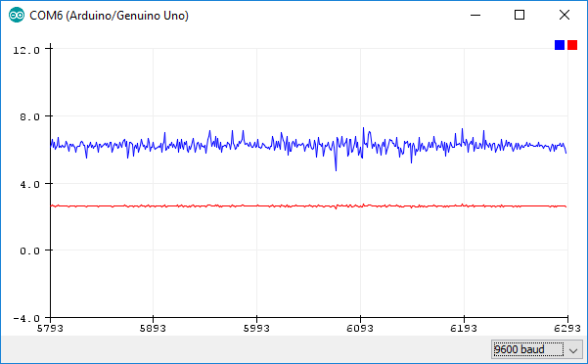Click the red series legend swatch

point(572,45)
